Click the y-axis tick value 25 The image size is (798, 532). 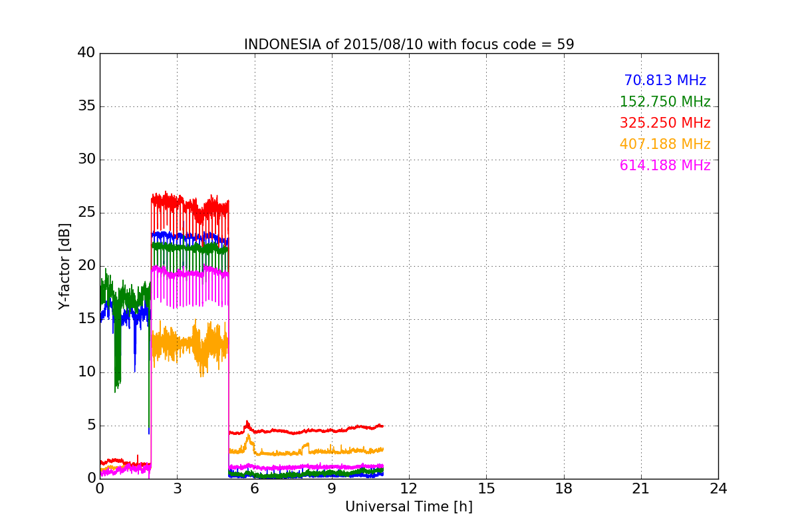86,213
